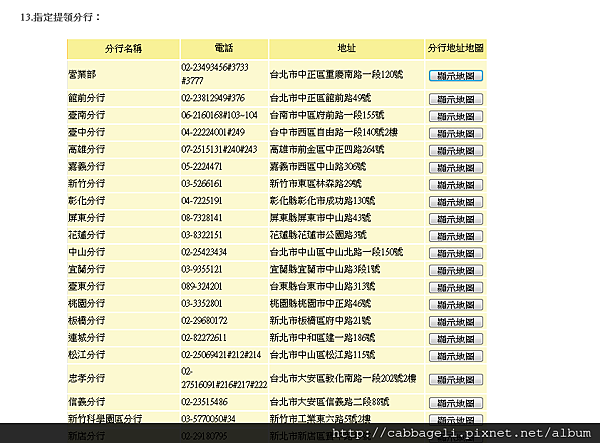Viewport: 600px width, 443px height.
Task: Select the 地址 column header
Action: click(x=347, y=49)
